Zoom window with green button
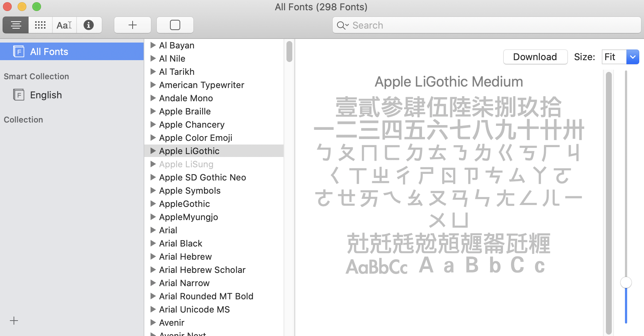The image size is (644, 336). pyautogui.click(x=37, y=7)
